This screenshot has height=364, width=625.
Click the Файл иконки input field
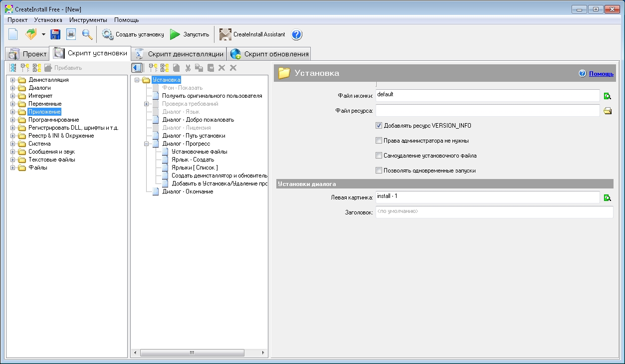click(x=487, y=96)
